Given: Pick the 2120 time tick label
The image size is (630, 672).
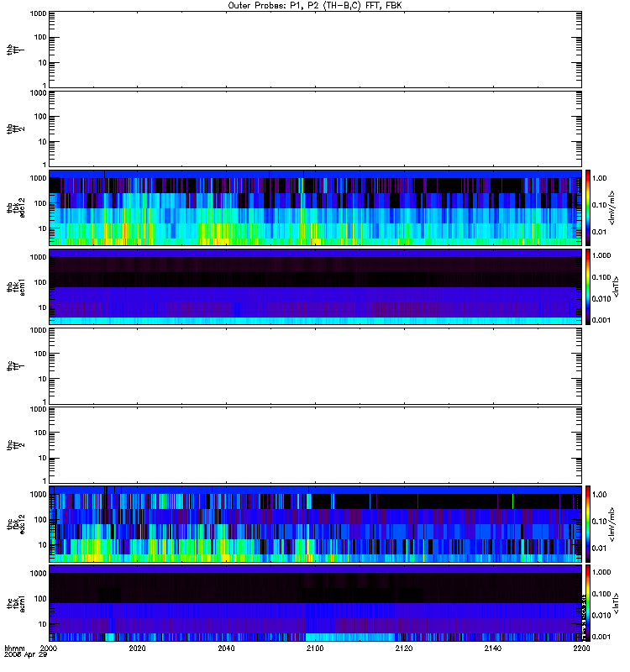Looking at the screenshot, I should 404,648.
